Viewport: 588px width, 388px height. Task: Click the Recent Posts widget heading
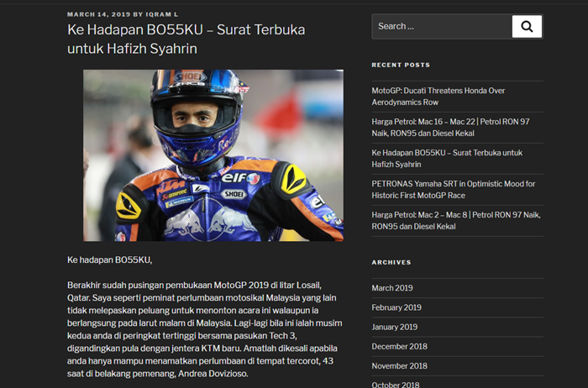pyautogui.click(x=401, y=65)
